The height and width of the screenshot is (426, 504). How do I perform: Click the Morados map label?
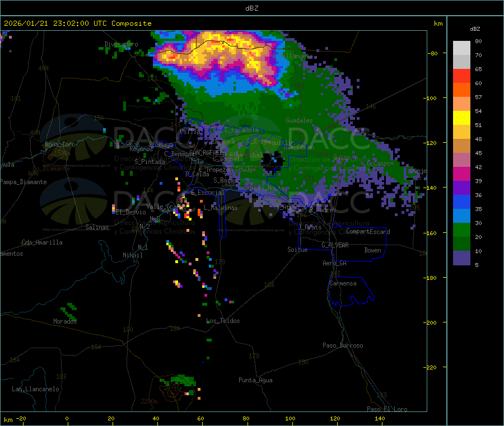coord(65,321)
